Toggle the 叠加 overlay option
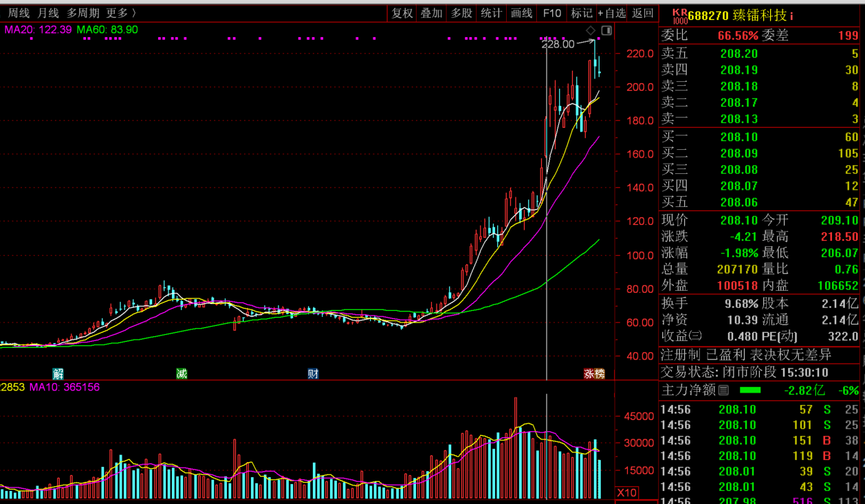Screen dimensions: 865x504 [432, 13]
